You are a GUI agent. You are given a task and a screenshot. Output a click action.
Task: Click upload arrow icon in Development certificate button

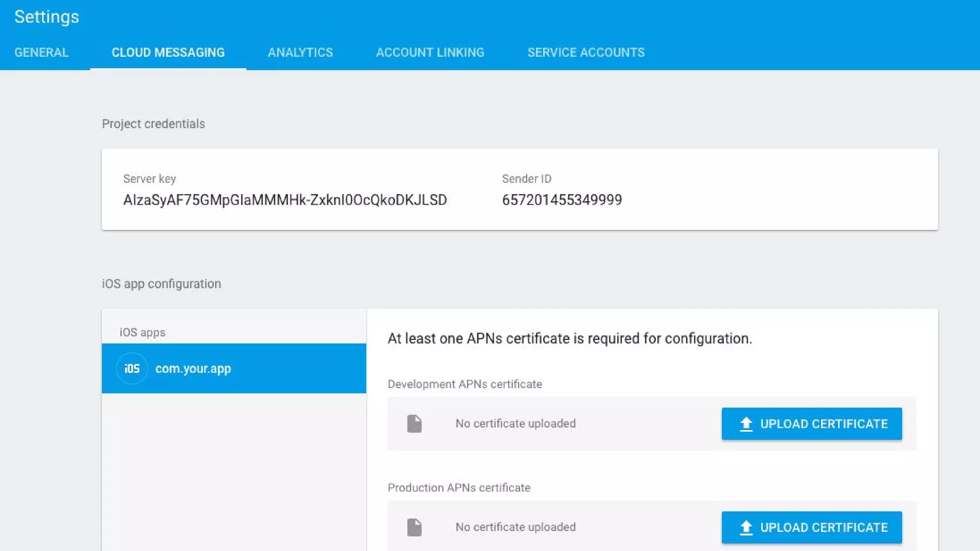coord(746,424)
